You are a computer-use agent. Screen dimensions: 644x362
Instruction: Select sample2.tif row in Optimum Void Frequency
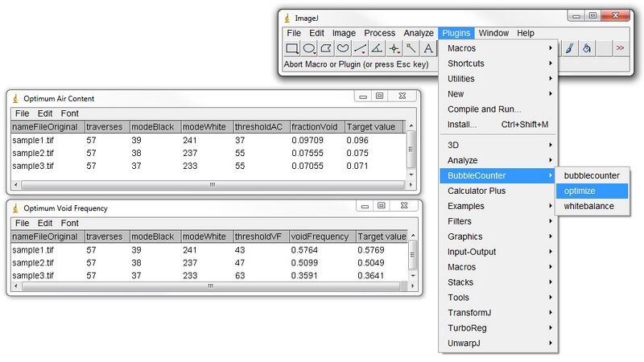pos(209,263)
